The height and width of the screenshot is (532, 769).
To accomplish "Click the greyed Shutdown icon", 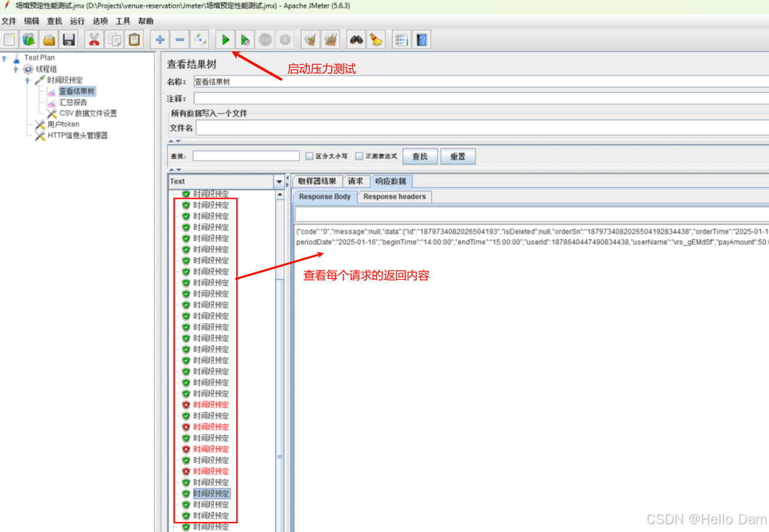I will (285, 40).
